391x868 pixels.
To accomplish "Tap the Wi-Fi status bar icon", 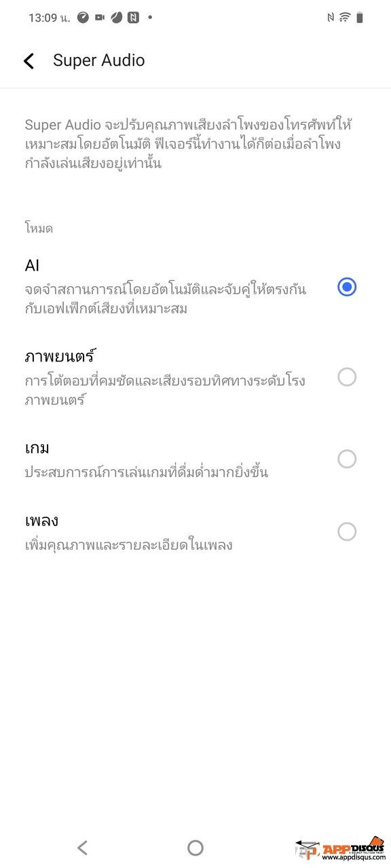I will click(x=345, y=18).
